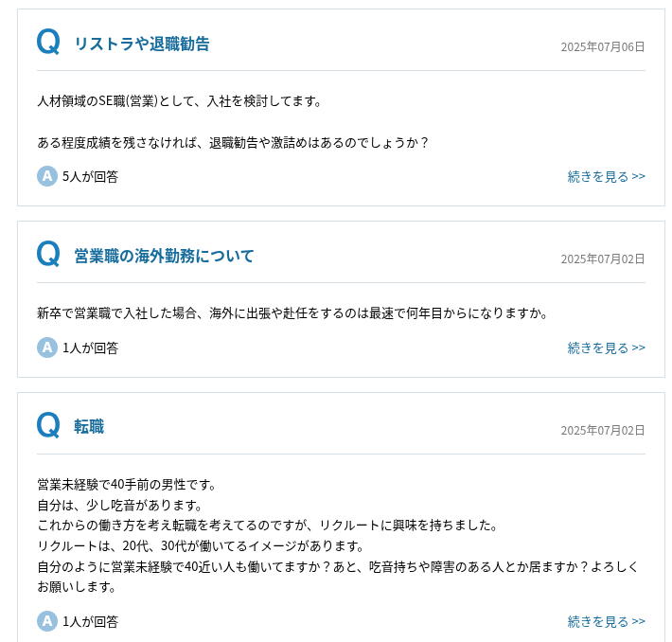Open the 転職 question title
The height and width of the screenshot is (642, 672).
(89, 427)
